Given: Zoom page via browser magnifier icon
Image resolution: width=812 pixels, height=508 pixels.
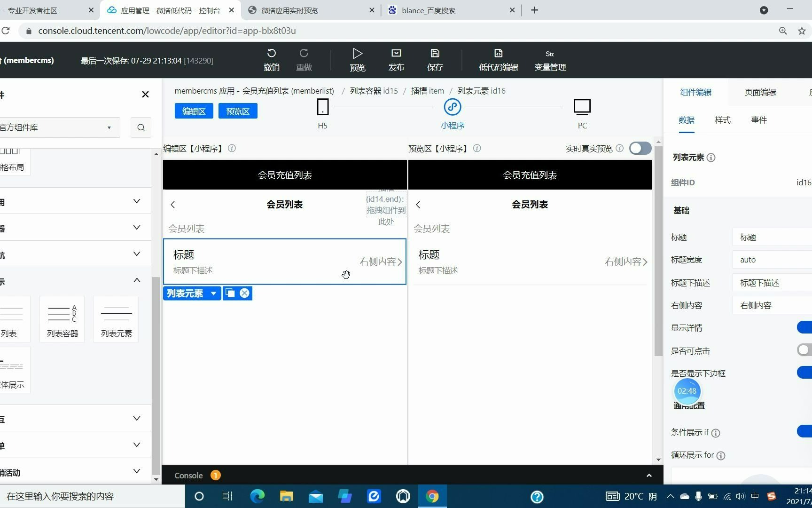Looking at the screenshot, I should [783, 31].
